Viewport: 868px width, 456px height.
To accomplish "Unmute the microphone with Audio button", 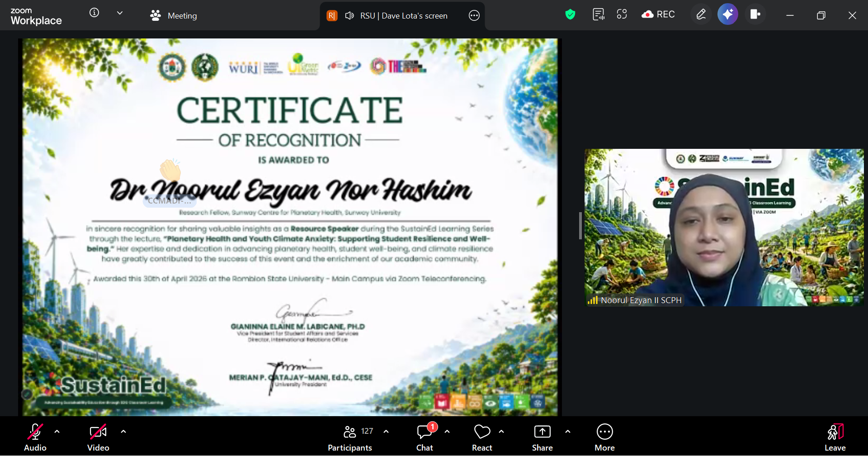I will pyautogui.click(x=35, y=437).
